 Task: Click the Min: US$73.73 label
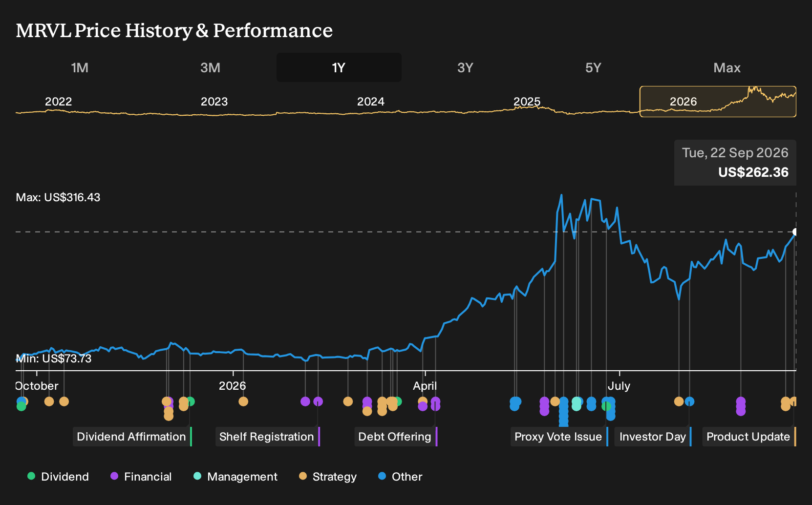coord(54,358)
